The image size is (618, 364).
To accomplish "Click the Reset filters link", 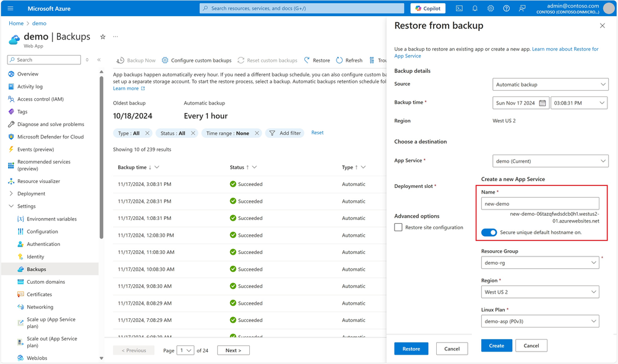I will tap(317, 133).
